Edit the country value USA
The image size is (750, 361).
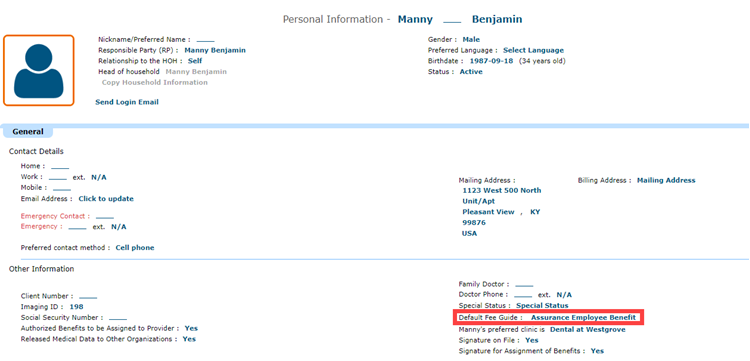(x=470, y=234)
